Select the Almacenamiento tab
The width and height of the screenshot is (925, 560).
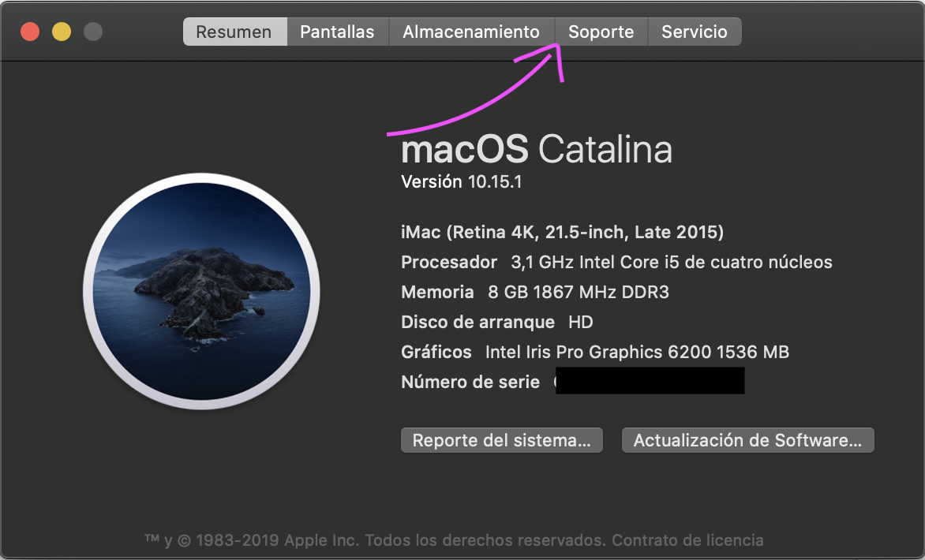pyautogui.click(x=471, y=32)
